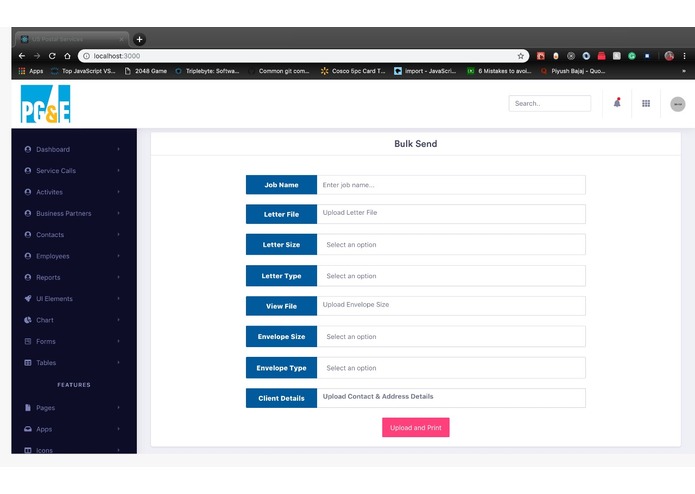Open the Letter Type dropdown

(x=451, y=276)
